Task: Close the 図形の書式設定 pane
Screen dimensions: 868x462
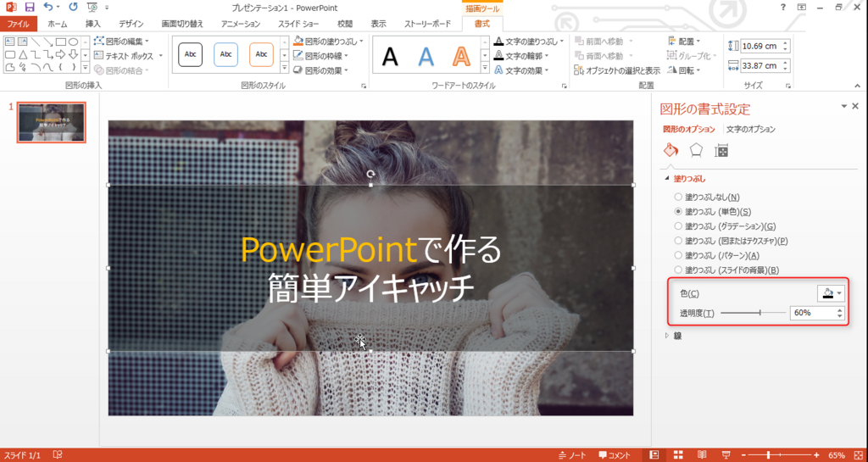Action: click(855, 106)
